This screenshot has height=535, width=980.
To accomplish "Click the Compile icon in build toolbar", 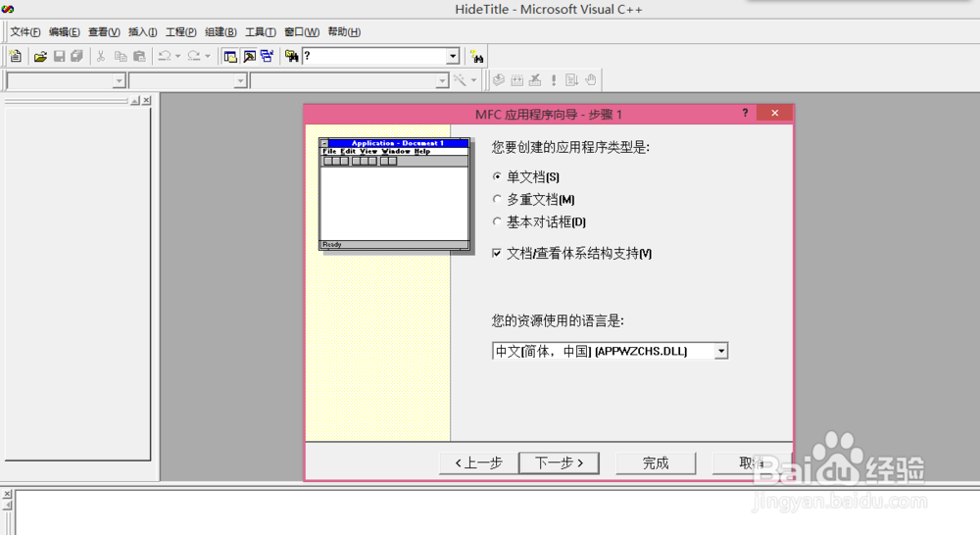I will tap(499, 80).
